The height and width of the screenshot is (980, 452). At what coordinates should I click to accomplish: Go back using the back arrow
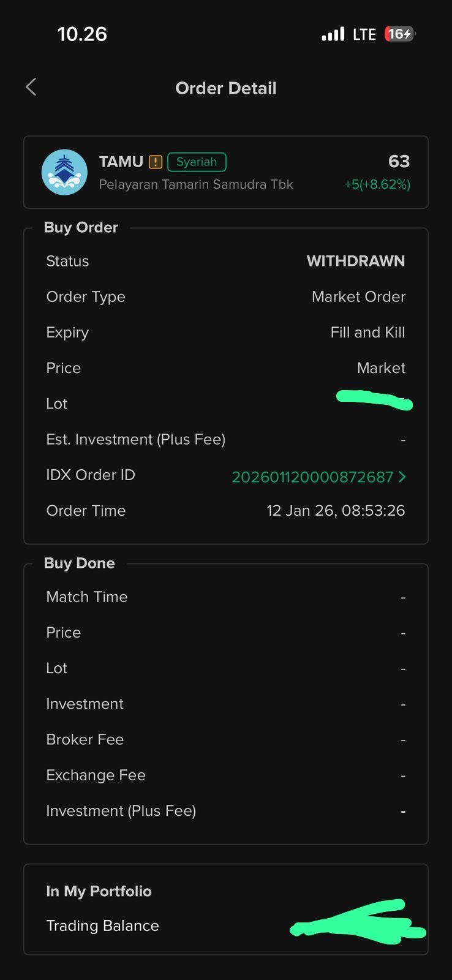(31, 88)
